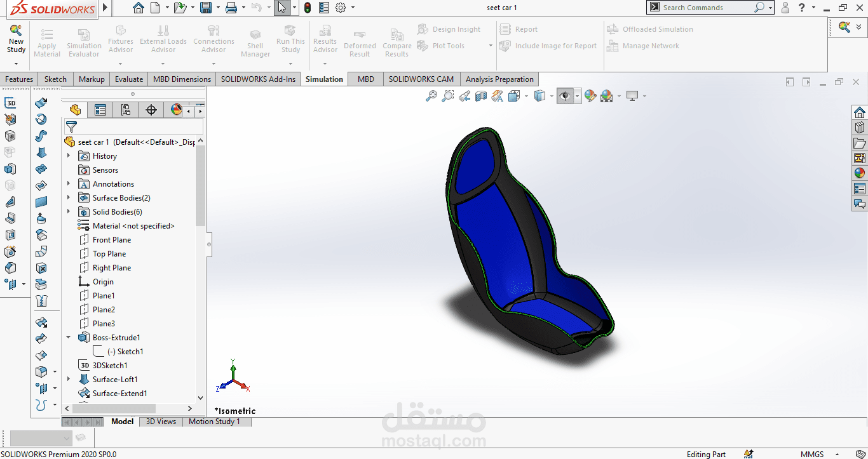This screenshot has height=459, width=868.
Task: Open Options gear icon
Action: 341,8
